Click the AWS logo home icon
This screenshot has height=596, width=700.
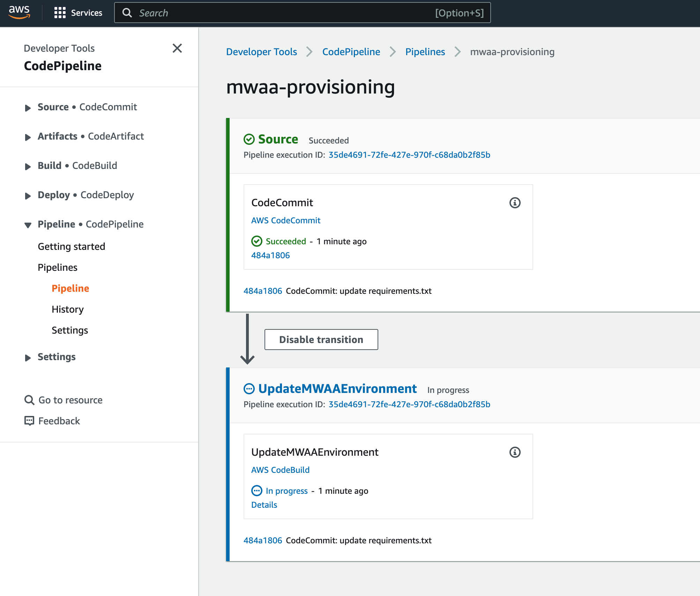pyautogui.click(x=20, y=13)
